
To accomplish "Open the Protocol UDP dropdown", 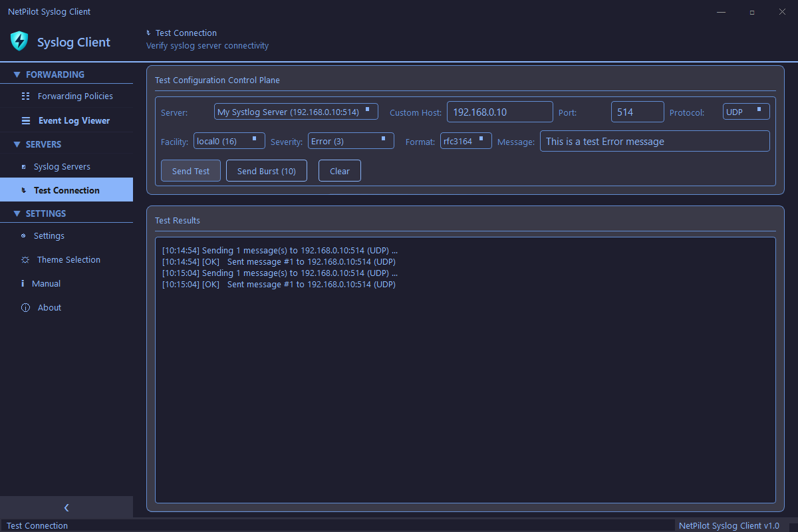I will [745, 112].
